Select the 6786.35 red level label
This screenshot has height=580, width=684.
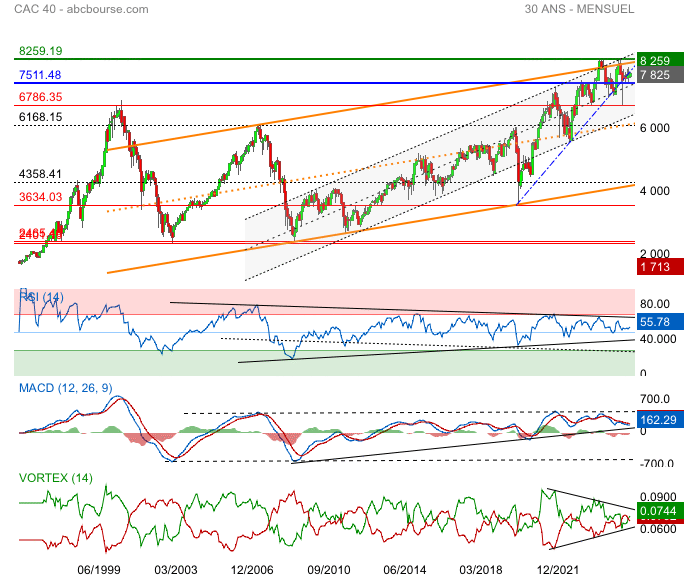click(x=41, y=97)
